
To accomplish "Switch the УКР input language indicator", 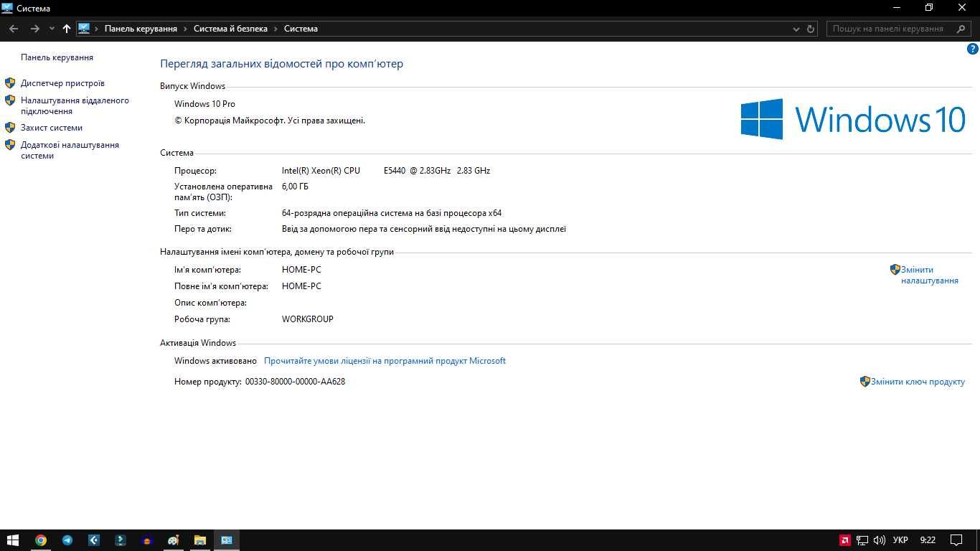I will (900, 540).
